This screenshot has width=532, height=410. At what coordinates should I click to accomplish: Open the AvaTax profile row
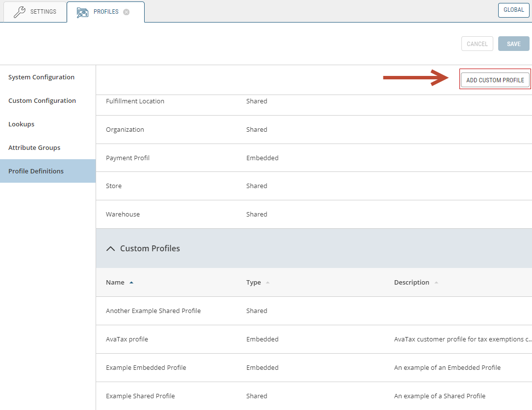pyautogui.click(x=127, y=339)
